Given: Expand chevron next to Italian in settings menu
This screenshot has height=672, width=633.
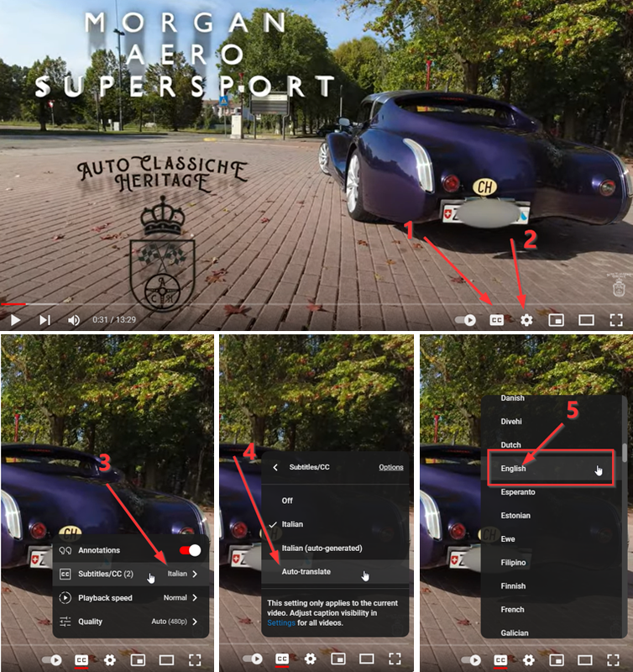Looking at the screenshot, I should (195, 574).
